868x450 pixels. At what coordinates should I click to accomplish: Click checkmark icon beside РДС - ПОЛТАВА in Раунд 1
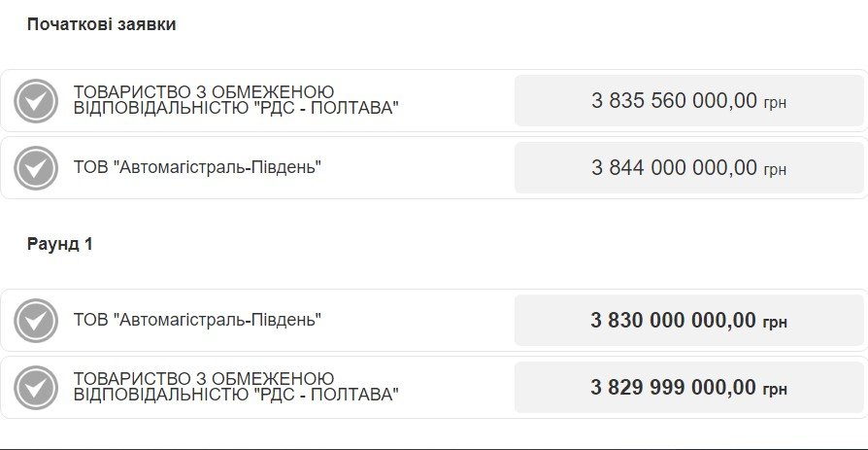click(37, 388)
